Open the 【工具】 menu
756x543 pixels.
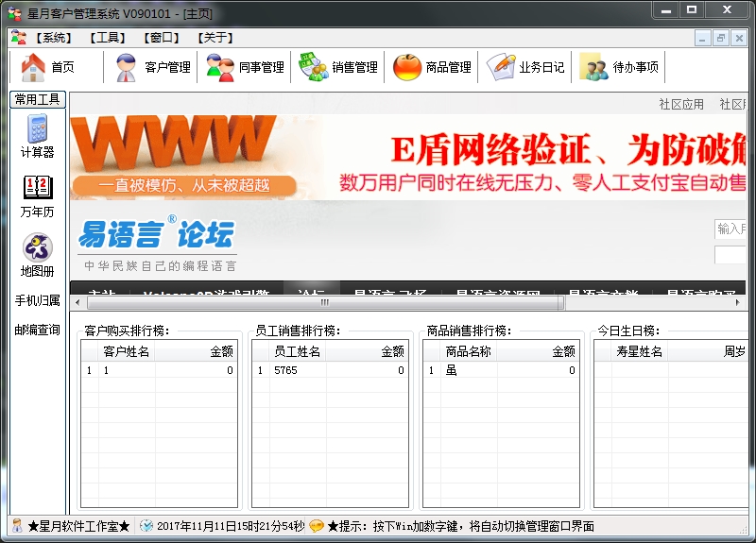coord(108,38)
